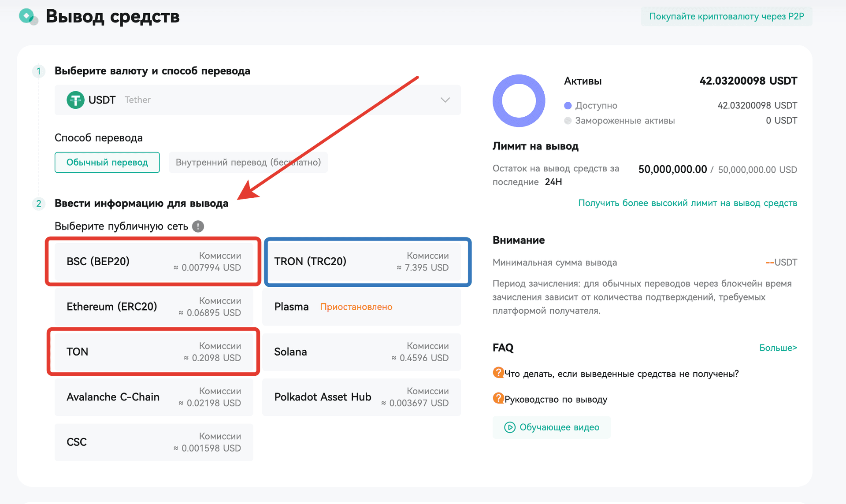The image size is (846, 504).
Task: Click the Доступно purple legend dot
Action: click(568, 106)
